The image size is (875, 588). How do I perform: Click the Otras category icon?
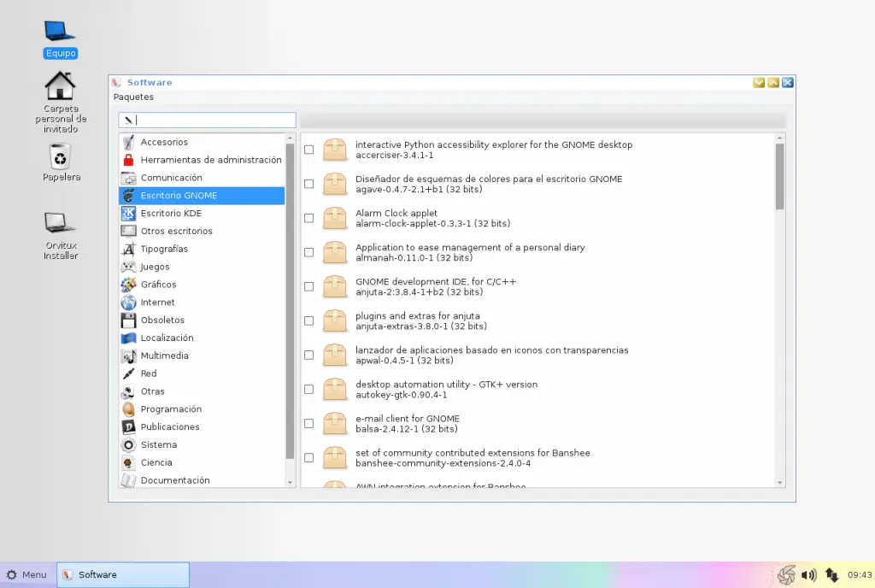click(x=128, y=391)
